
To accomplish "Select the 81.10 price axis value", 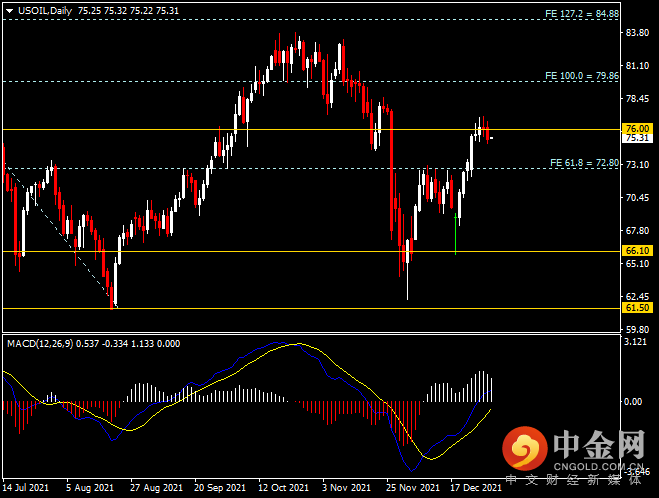I will tap(637, 66).
